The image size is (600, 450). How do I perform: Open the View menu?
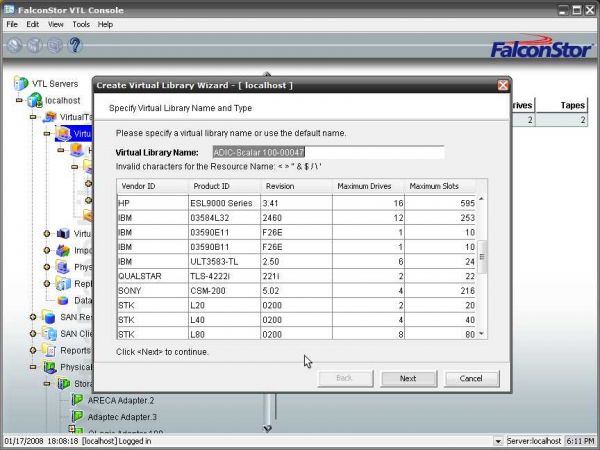55,24
